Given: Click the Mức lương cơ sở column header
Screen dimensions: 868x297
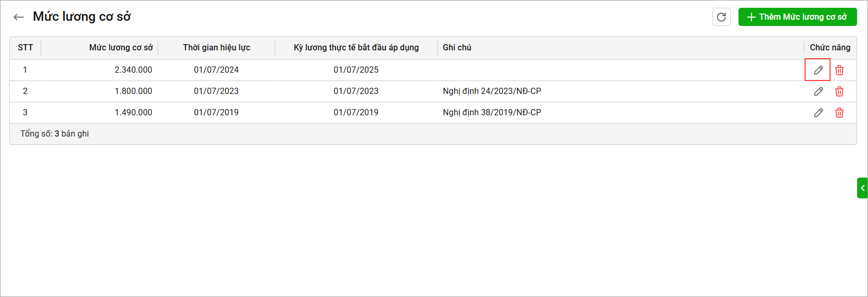Looking at the screenshot, I should point(121,48).
